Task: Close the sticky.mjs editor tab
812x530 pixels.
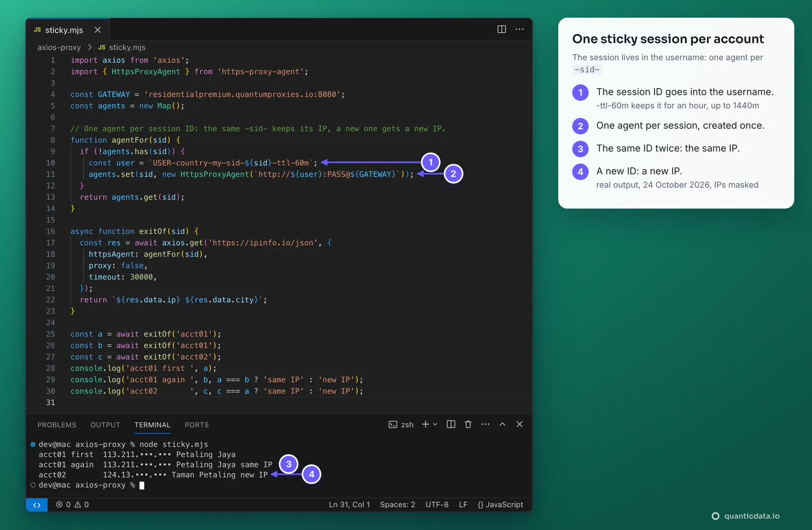Action: point(97,30)
